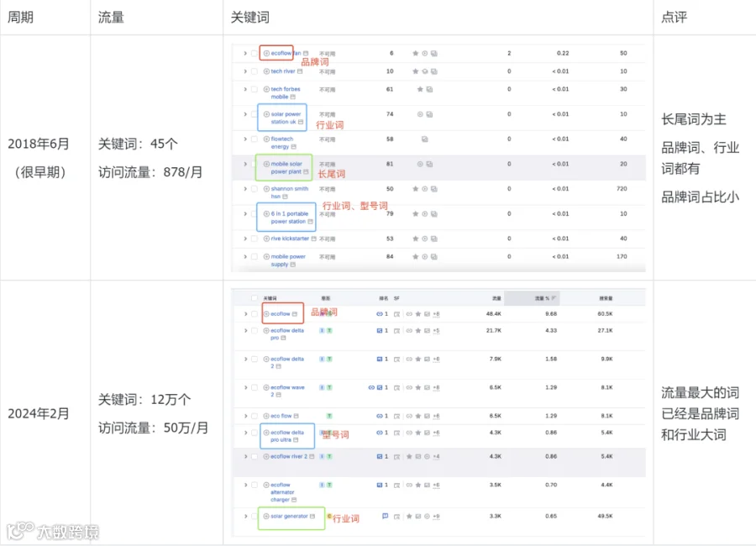Expand the 'ecoflow wave 2' keyword row
756x546 pixels.
tap(245, 388)
